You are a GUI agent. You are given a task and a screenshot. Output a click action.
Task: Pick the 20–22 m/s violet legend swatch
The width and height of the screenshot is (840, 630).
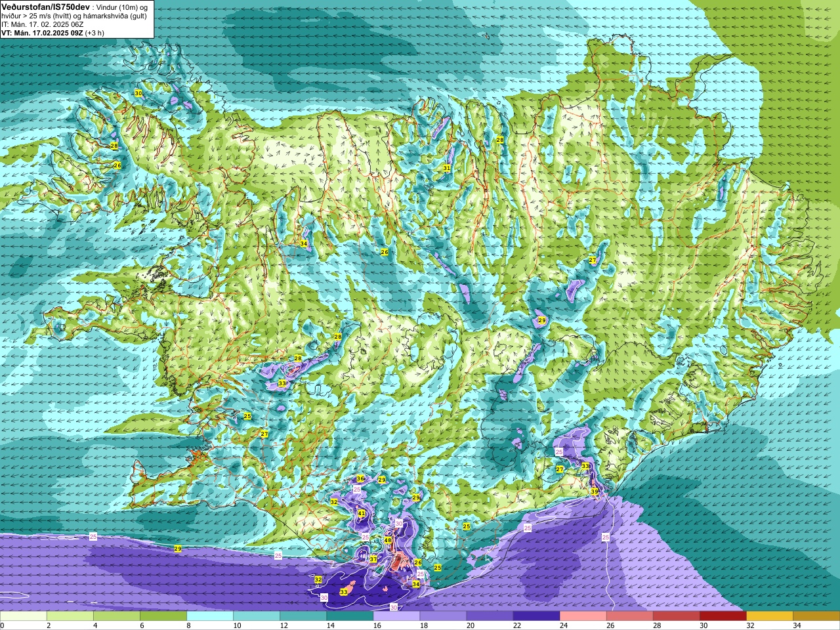tap(490, 616)
